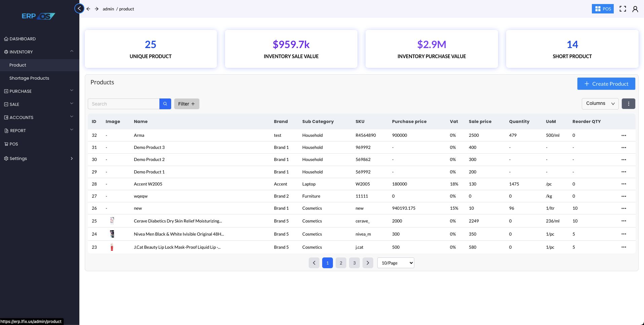Open Shortage Products in sidebar
This screenshot has height=325, width=644.
click(x=29, y=78)
